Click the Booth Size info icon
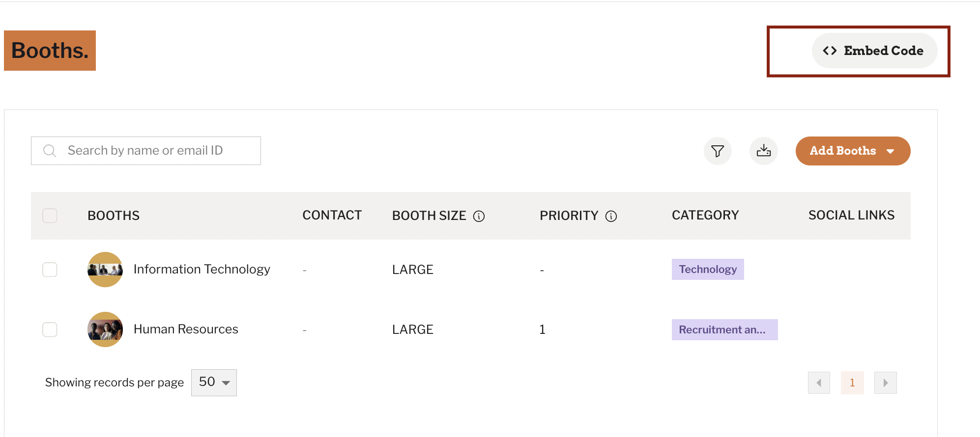 pos(479,216)
